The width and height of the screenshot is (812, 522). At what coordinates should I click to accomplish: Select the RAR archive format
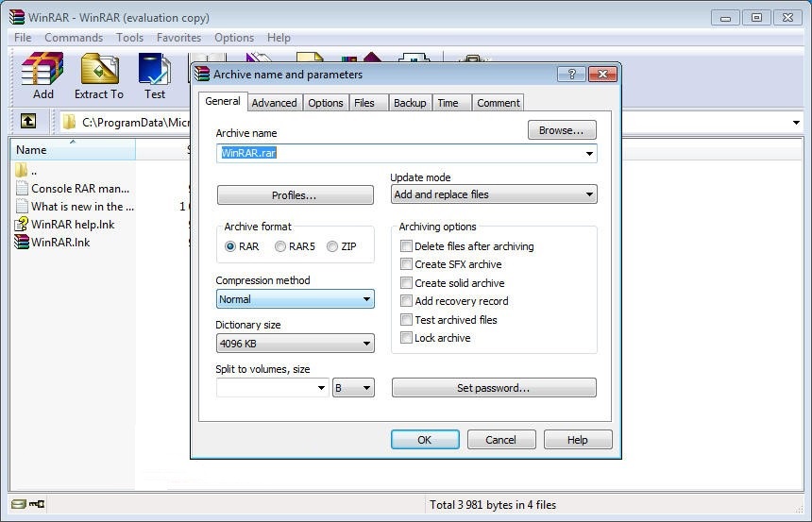(x=230, y=246)
